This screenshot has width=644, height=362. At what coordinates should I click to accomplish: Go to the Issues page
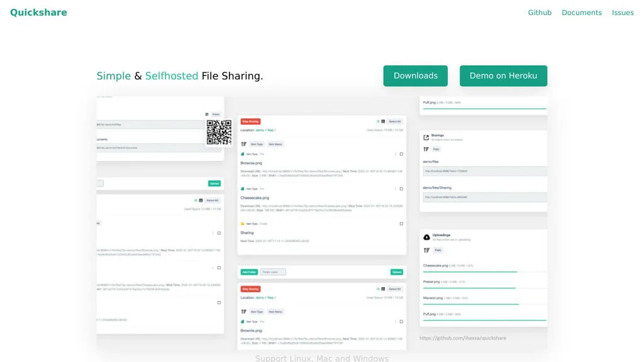[623, 13]
